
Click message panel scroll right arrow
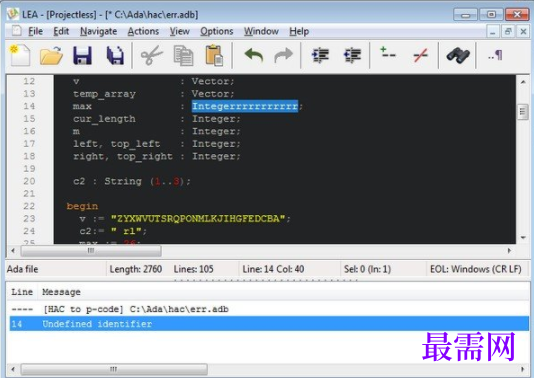click(522, 369)
